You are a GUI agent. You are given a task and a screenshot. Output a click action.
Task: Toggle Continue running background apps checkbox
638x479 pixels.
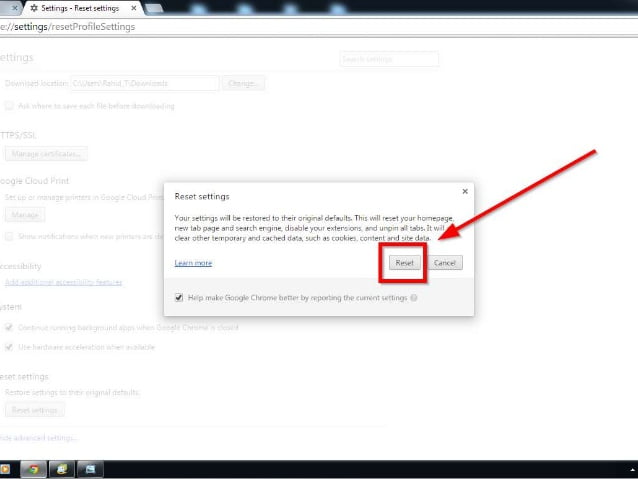(9, 327)
